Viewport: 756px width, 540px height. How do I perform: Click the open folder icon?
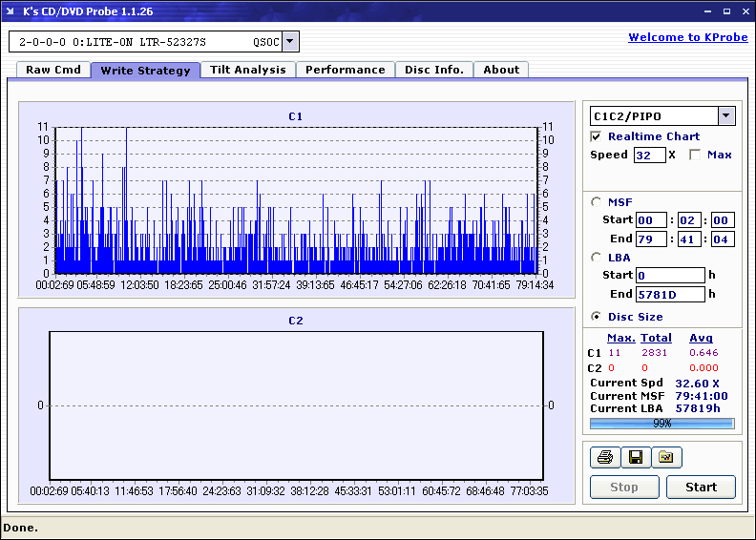666,458
